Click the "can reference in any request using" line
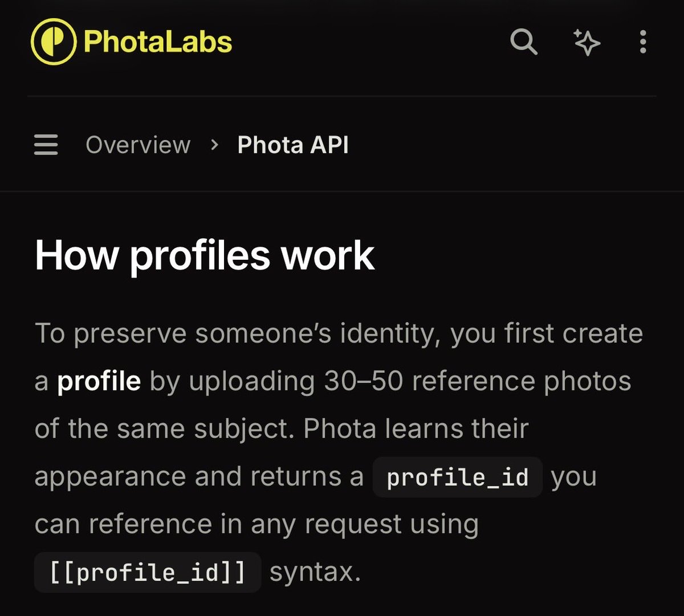Viewport: 684px width, 616px height. [256, 524]
